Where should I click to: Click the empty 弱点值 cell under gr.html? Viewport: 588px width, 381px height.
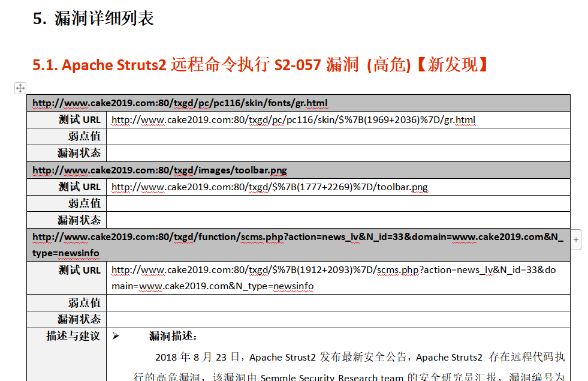pos(337,137)
